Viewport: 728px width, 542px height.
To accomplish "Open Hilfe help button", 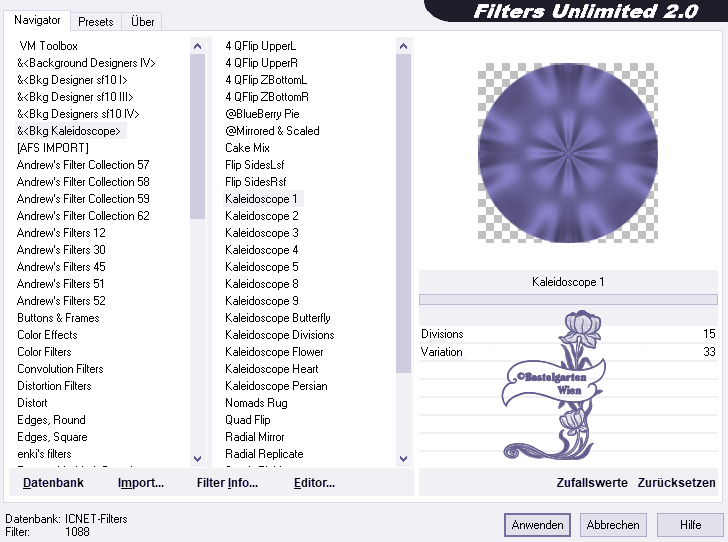I will [x=690, y=525].
